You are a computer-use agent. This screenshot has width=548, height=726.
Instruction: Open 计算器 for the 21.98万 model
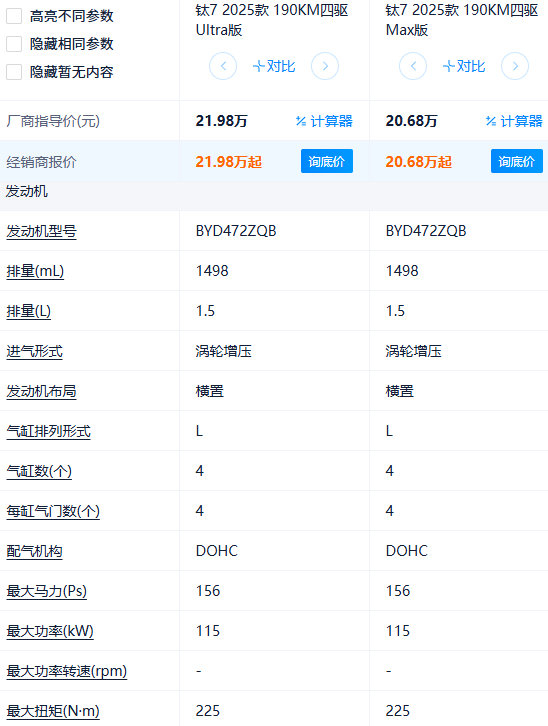click(324, 121)
